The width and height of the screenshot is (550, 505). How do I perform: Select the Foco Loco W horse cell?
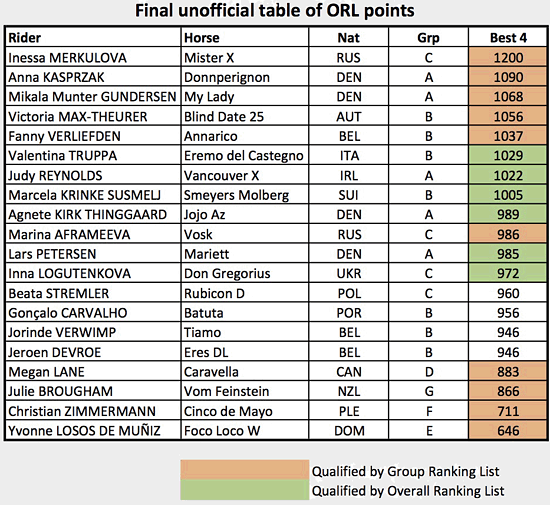(x=244, y=430)
